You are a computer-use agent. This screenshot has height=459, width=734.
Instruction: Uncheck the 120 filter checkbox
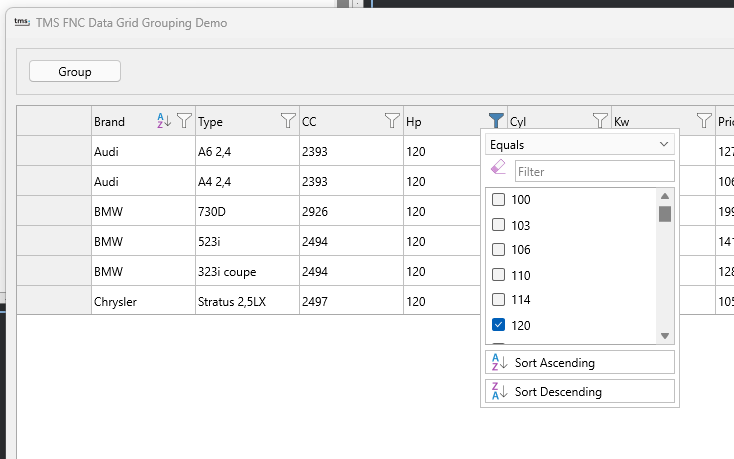(499, 325)
